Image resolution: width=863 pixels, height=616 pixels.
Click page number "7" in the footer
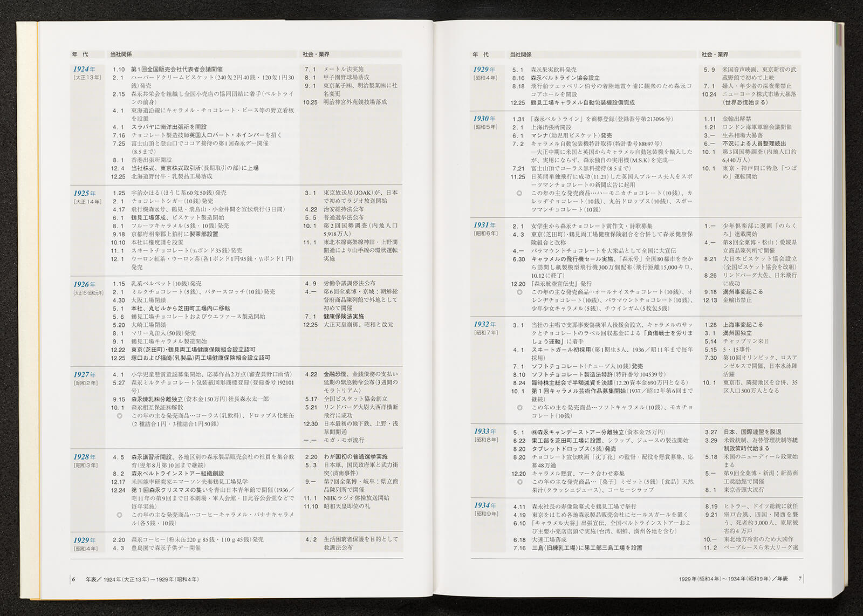[x=800, y=579]
